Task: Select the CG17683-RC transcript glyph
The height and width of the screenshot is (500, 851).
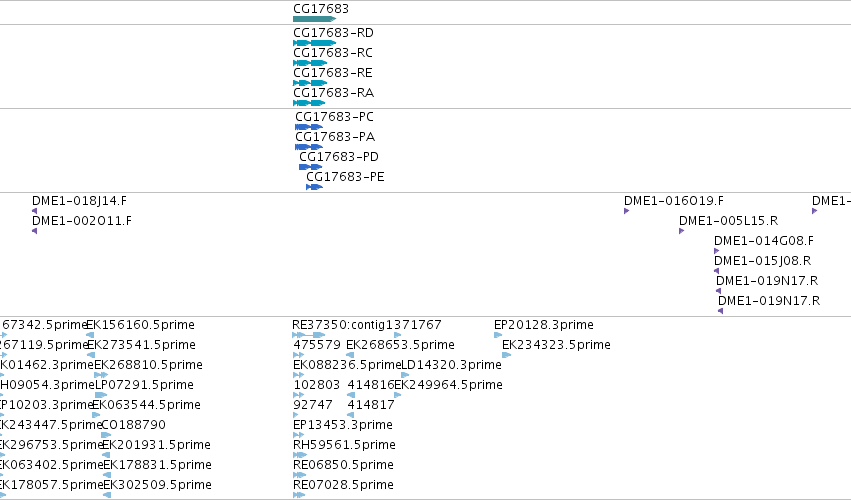Action: [310, 63]
